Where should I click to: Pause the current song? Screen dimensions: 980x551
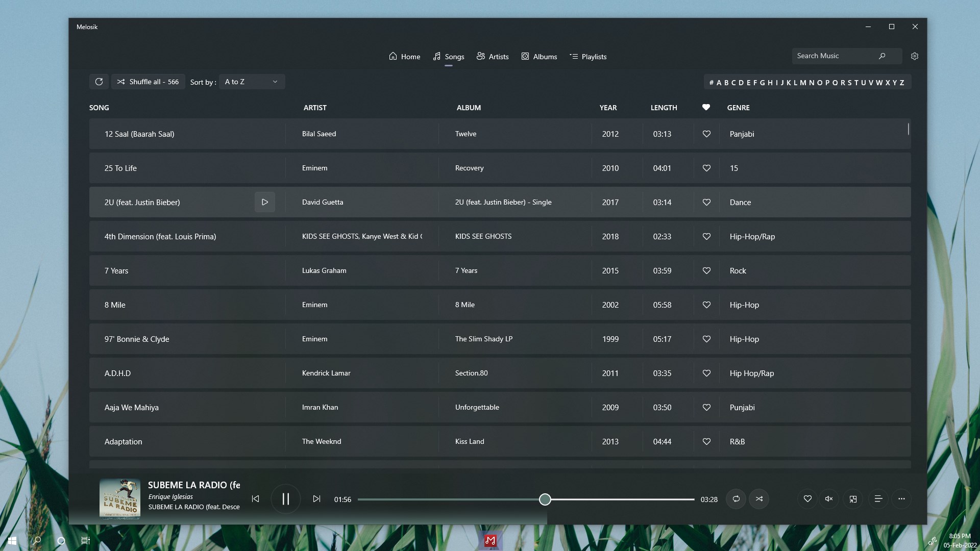(286, 499)
